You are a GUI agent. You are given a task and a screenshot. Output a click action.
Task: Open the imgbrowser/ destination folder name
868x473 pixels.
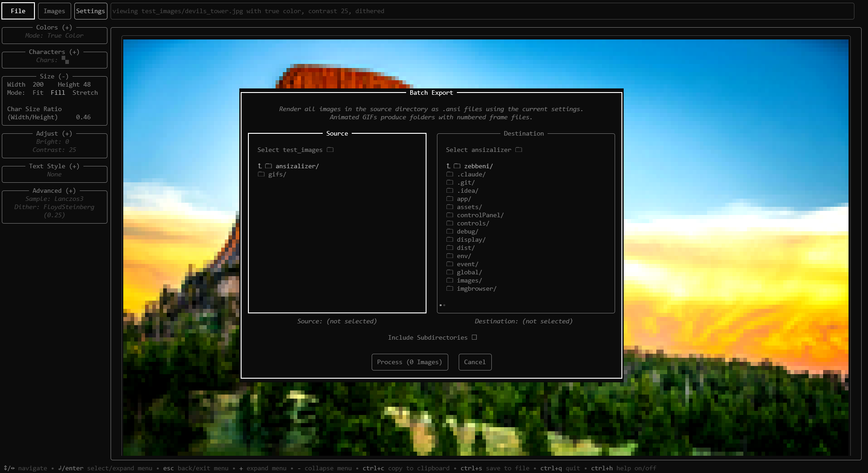[476, 288]
